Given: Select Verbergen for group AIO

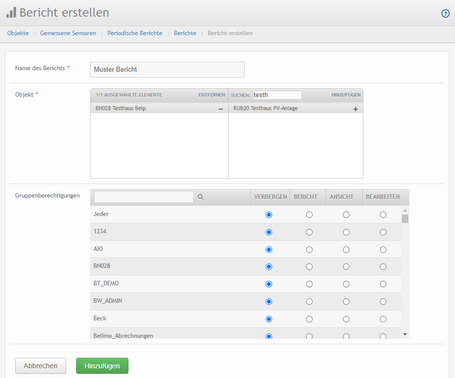Looking at the screenshot, I should (269, 250).
